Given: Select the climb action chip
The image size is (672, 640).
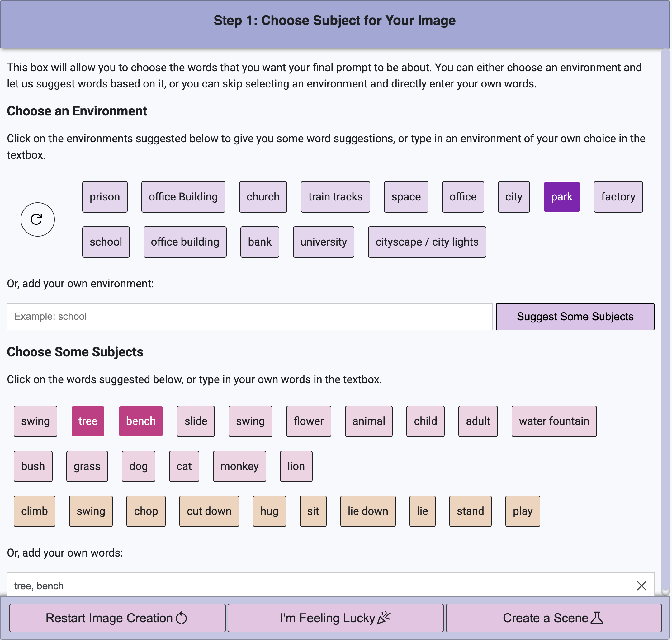Looking at the screenshot, I should (x=35, y=511).
